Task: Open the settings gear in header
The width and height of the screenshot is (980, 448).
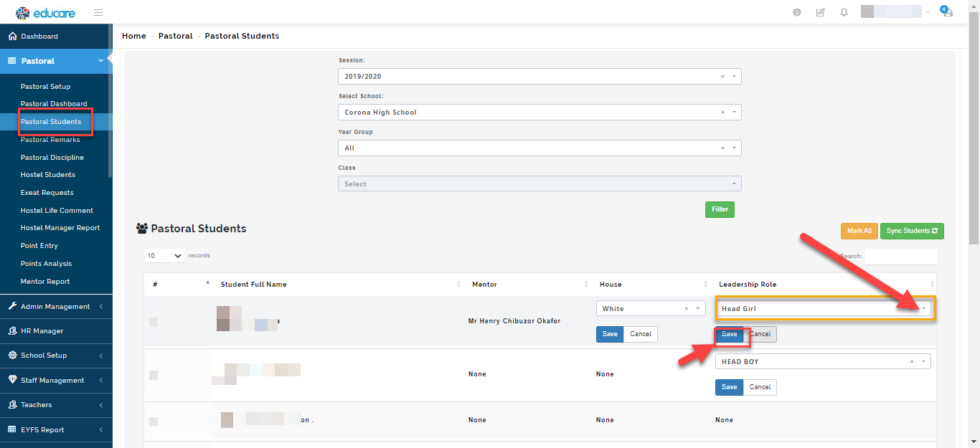Action: [x=797, y=12]
